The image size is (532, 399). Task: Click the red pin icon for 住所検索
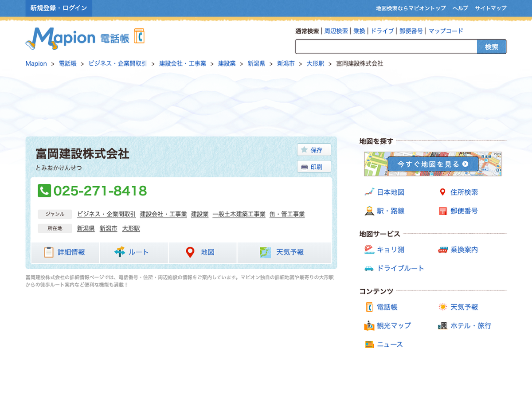click(x=442, y=192)
